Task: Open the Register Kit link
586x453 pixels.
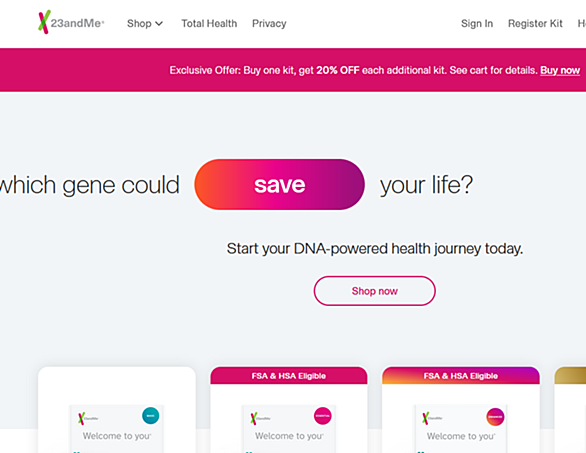Action: pyautogui.click(x=535, y=24)
